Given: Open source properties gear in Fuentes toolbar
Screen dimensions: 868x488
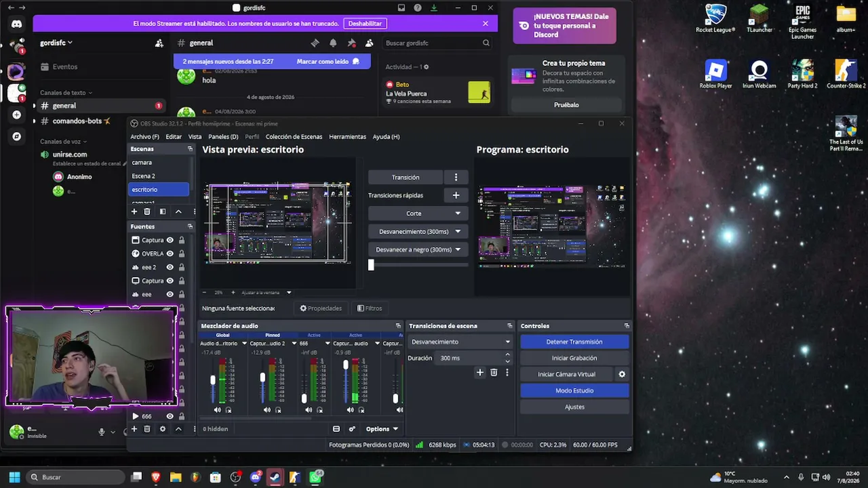Looking at the screenshot, I should coord(162,429).
